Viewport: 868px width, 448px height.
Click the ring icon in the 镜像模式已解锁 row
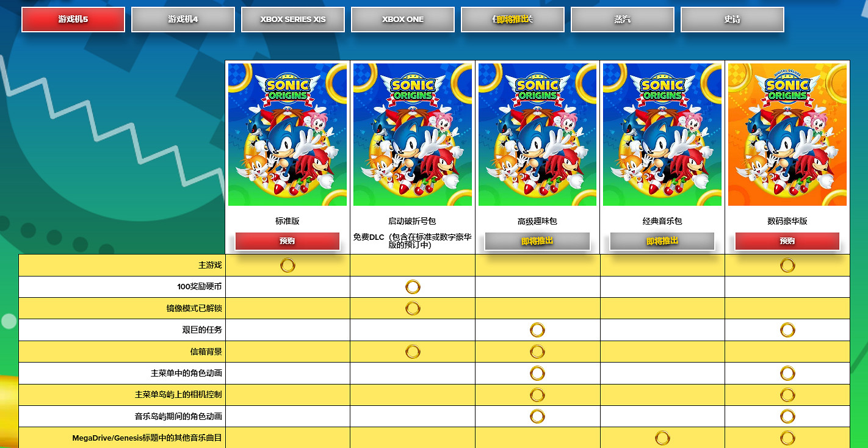413,308
